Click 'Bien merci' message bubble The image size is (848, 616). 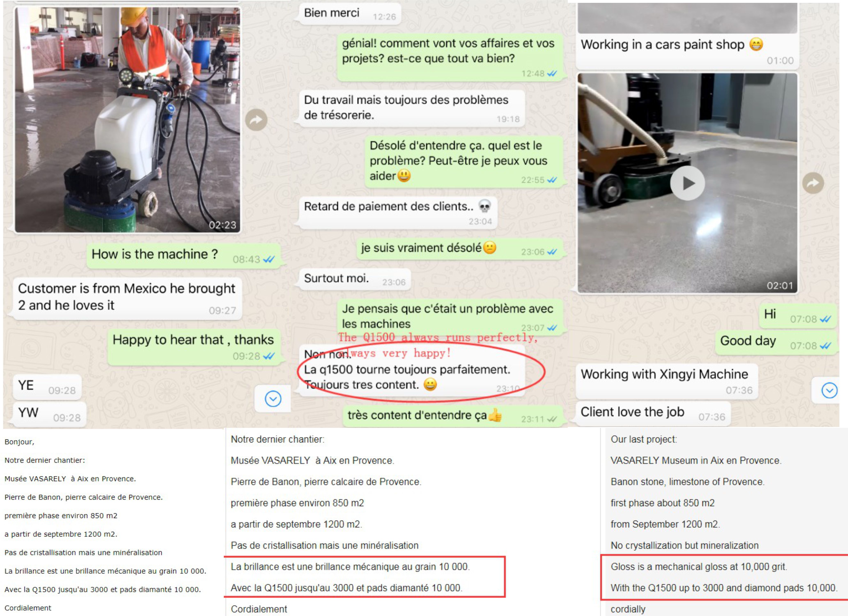click(350, 14)
